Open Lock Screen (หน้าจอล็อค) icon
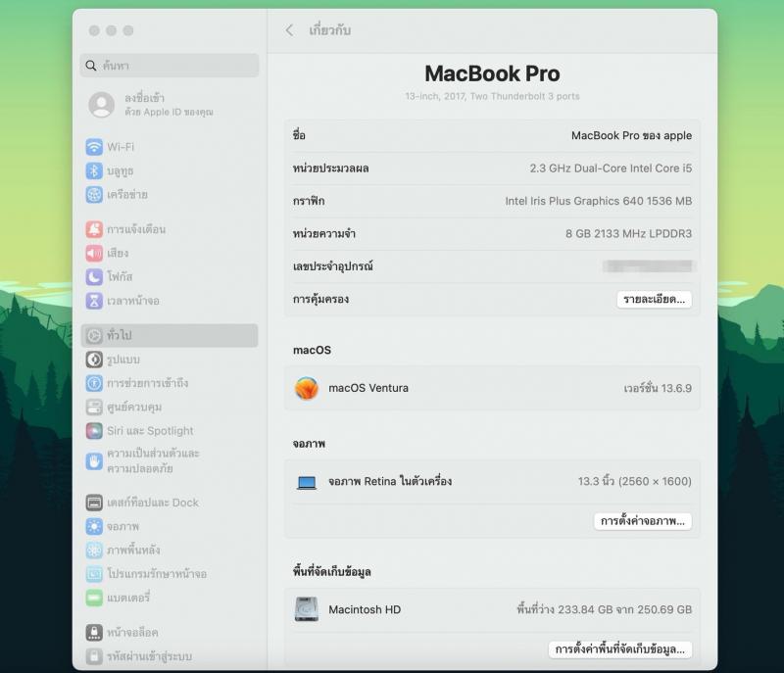Screen dimensions: 784x673 point(94,633)
